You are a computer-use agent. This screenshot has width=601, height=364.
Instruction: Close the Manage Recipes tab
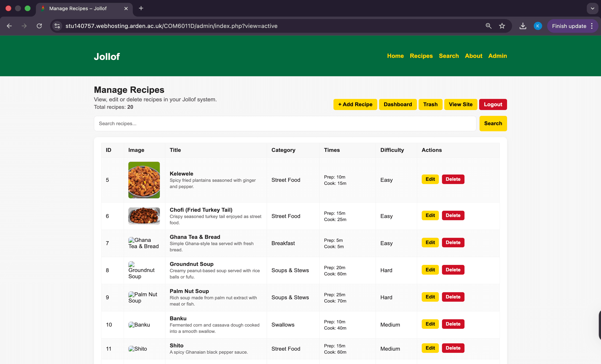pyautogui.click(x=126, y=8)
